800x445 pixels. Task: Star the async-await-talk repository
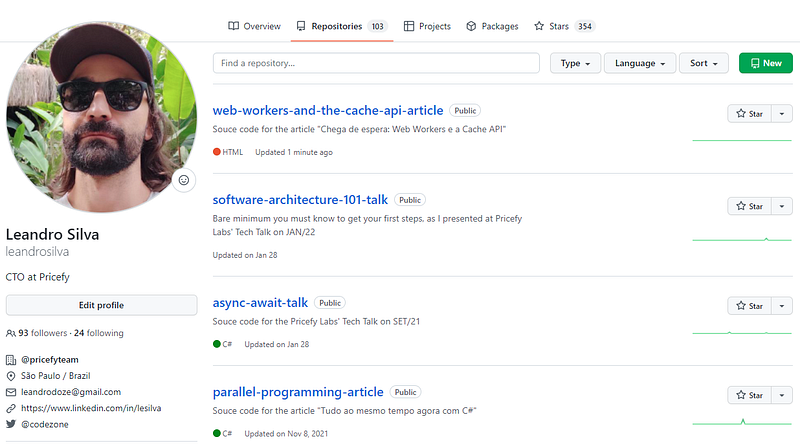[x=749, y=306]
